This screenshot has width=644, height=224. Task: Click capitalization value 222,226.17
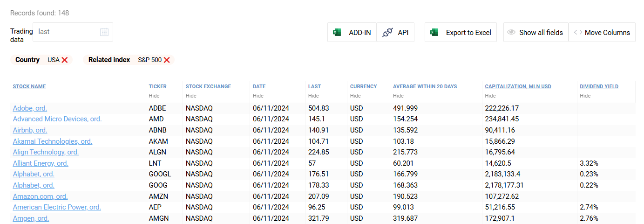[x=502, y=108]
